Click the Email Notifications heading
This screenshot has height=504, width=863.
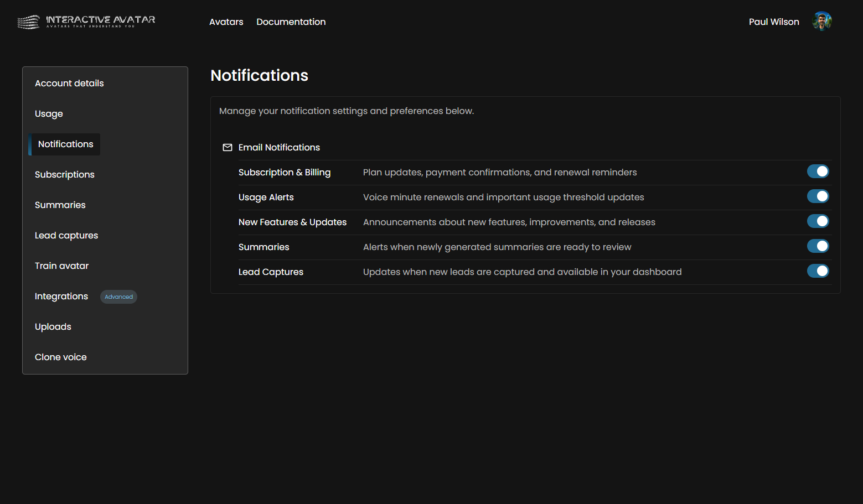(x=279, y=147)
